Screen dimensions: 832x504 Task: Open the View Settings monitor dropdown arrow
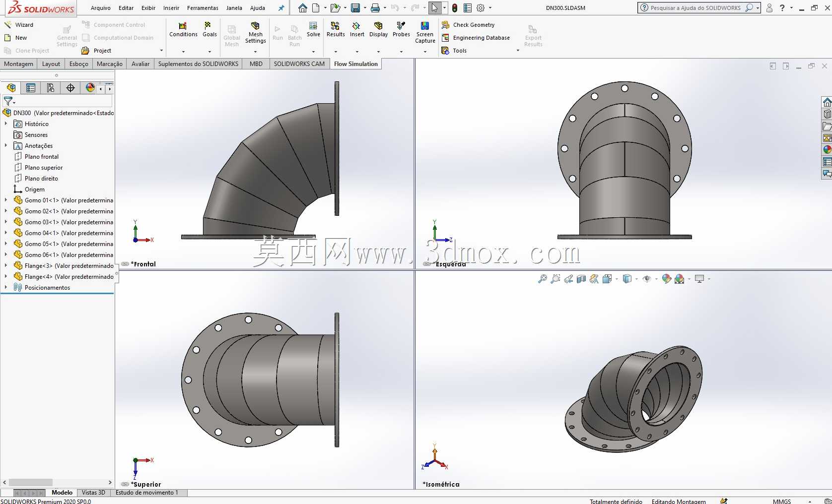(709, 279)
